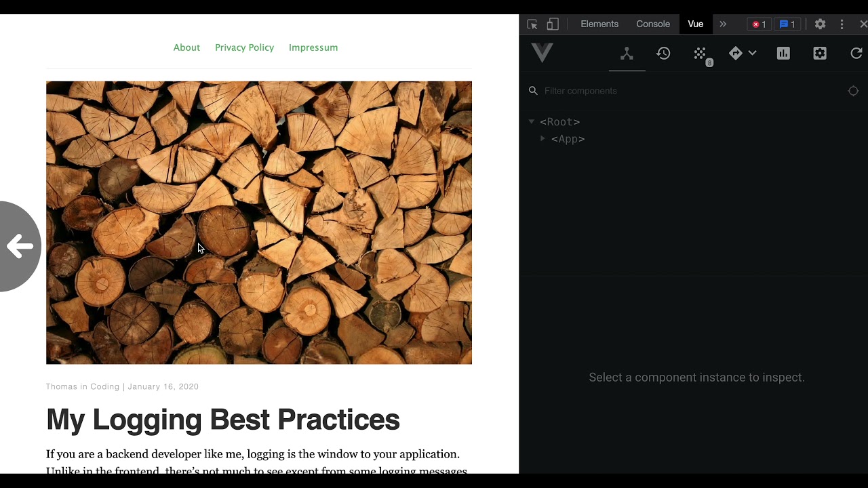Refresh the Vue devtools panel
The width and height of the screenshot is (868, 488).
coord(856,54)
